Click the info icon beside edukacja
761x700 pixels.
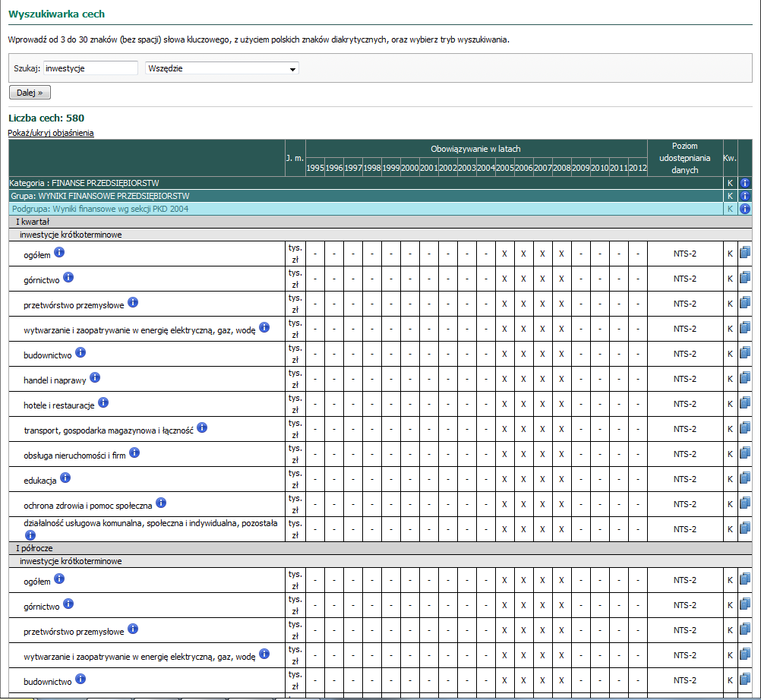pos(65,478)
